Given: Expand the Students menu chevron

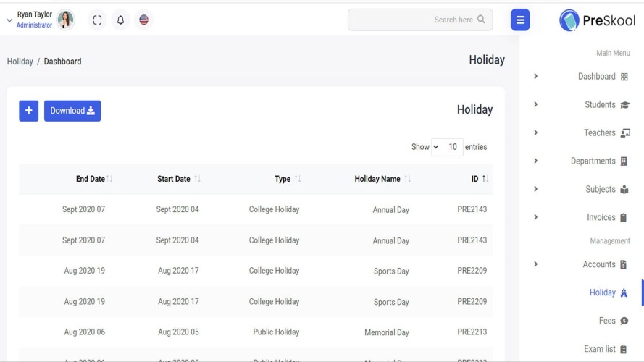Looking at the screenshot, I should click(x=535, y=104).
